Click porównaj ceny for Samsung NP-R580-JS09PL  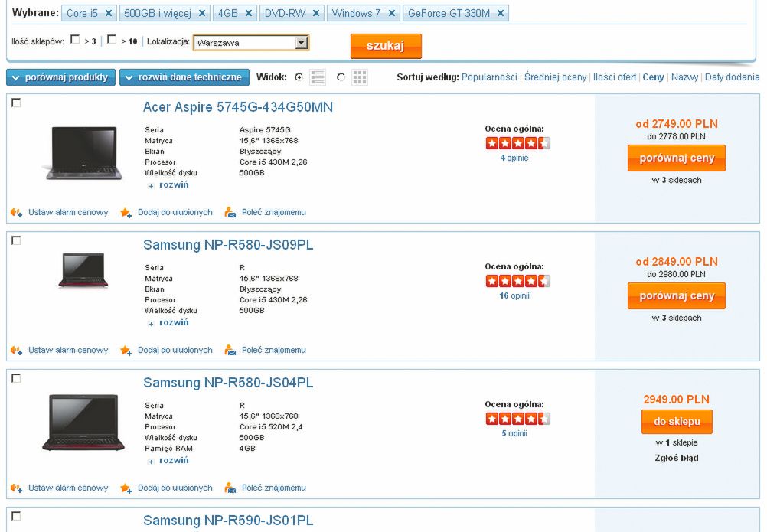tap(677, 295)
